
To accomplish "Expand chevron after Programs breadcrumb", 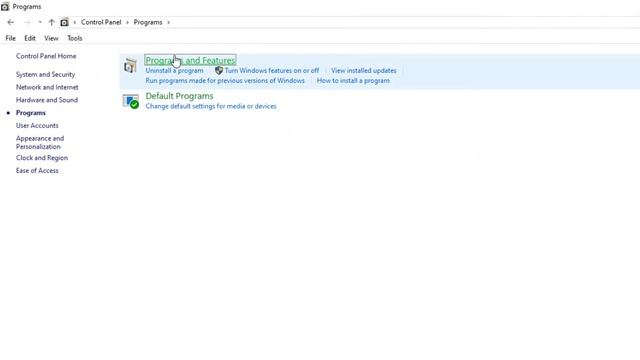I will 168,22.
